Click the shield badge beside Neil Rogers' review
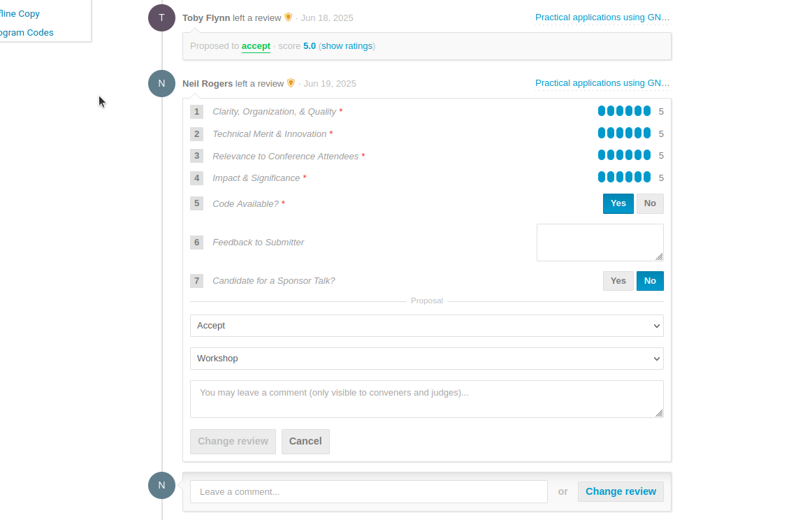 click(x=291, y=83)
